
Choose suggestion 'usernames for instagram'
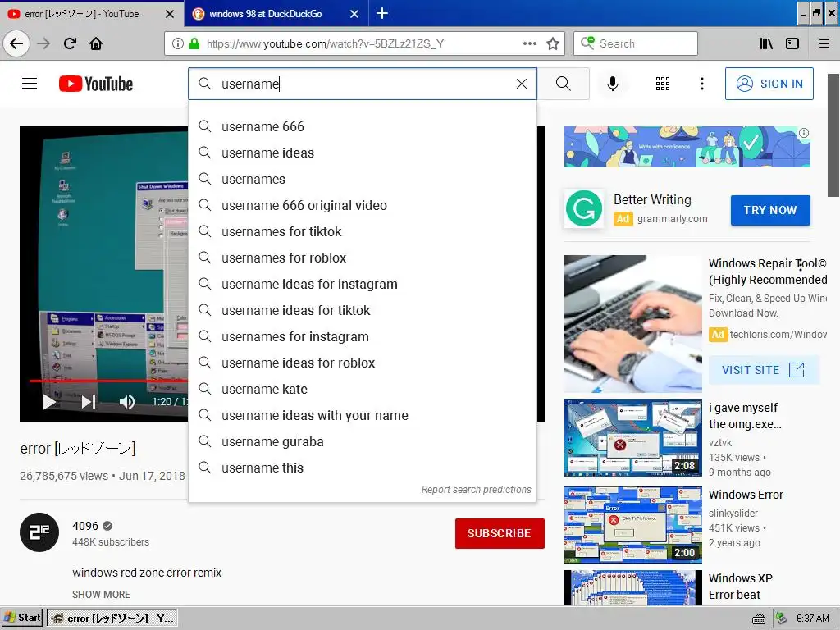(362, 336)
